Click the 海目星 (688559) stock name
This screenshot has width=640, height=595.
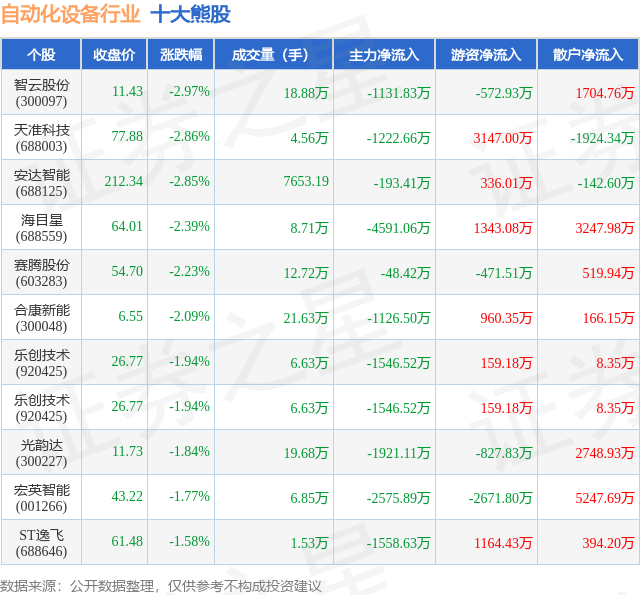[x=41, y=228]
